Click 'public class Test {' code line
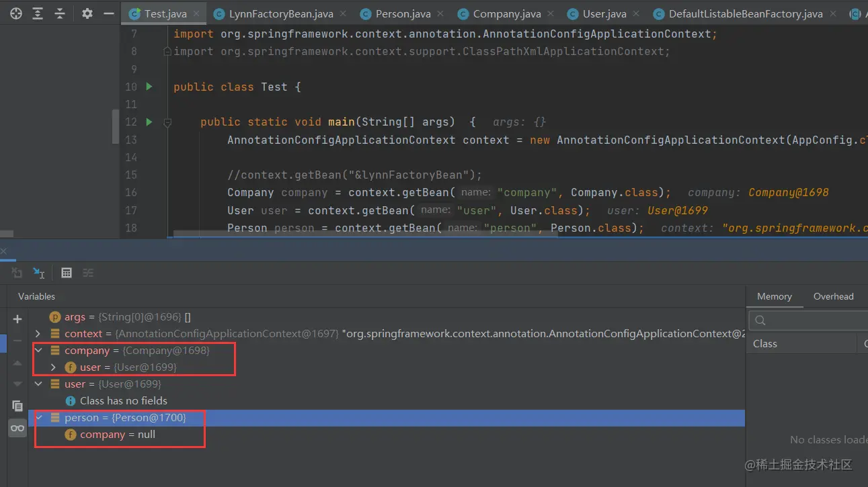The width and height of the screenshot is (868, 487). pyautogui.click(x=237, y=87)
